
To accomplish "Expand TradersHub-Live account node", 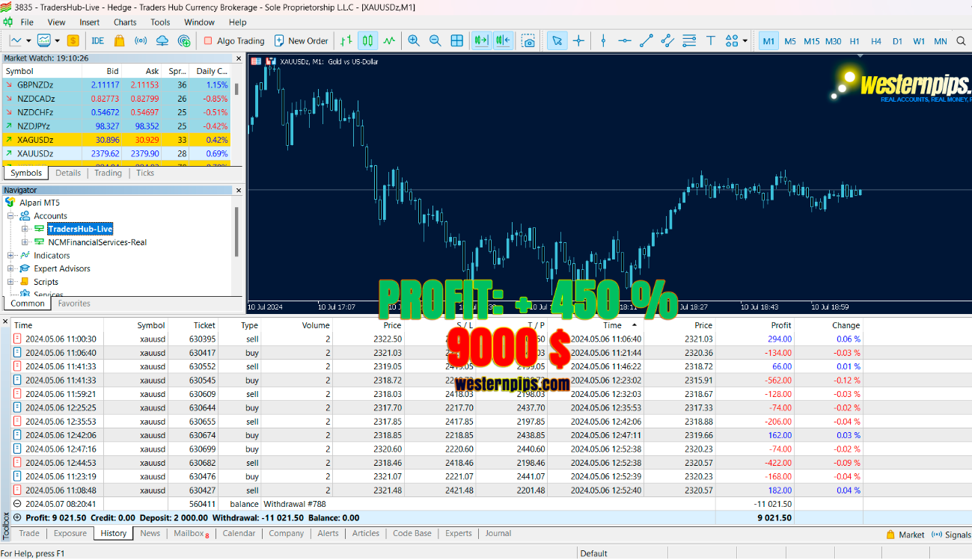I will 25,229.
